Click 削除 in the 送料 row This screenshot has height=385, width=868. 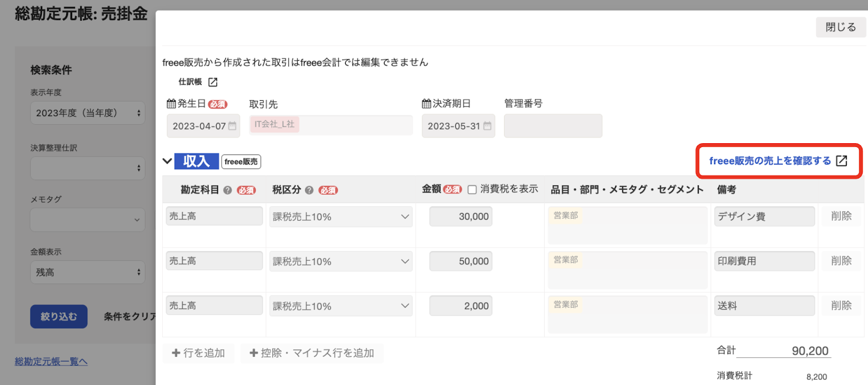(x=841, y=305)
